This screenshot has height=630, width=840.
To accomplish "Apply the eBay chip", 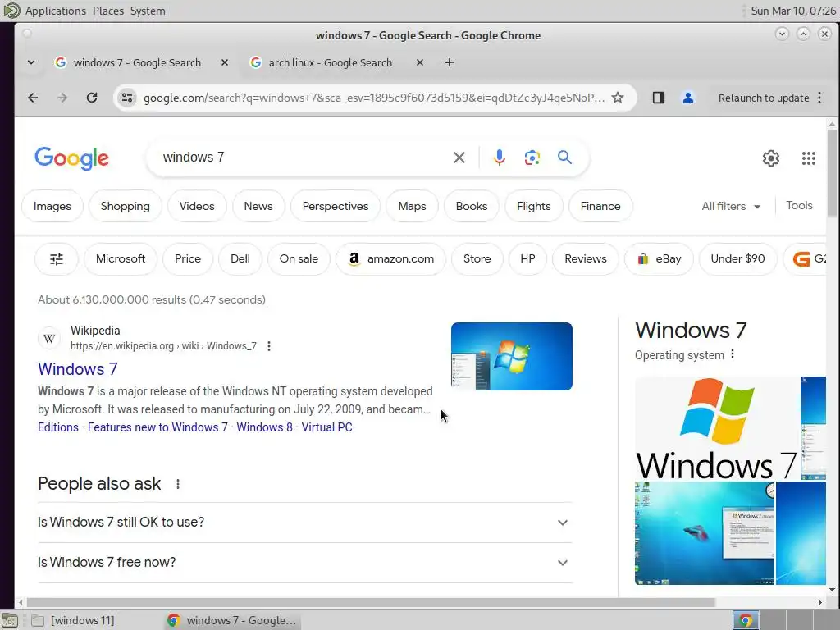I will 659,259.
